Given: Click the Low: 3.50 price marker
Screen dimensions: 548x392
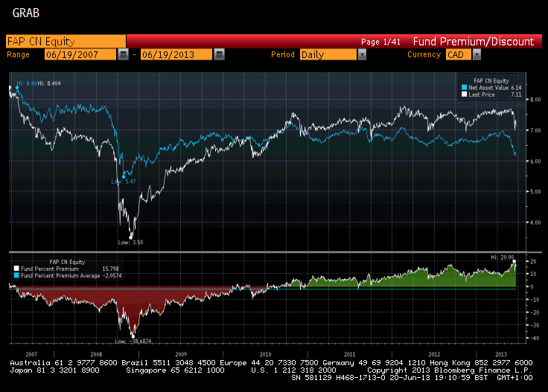Looking at the screenshot, I should pyautogui.click(x=131, y=242).
